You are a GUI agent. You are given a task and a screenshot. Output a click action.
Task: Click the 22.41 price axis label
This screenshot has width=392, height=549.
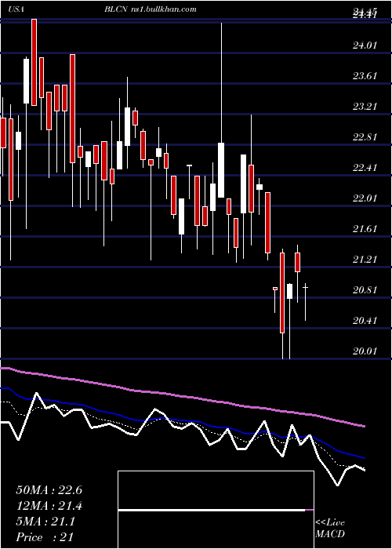tap(365, 167)
